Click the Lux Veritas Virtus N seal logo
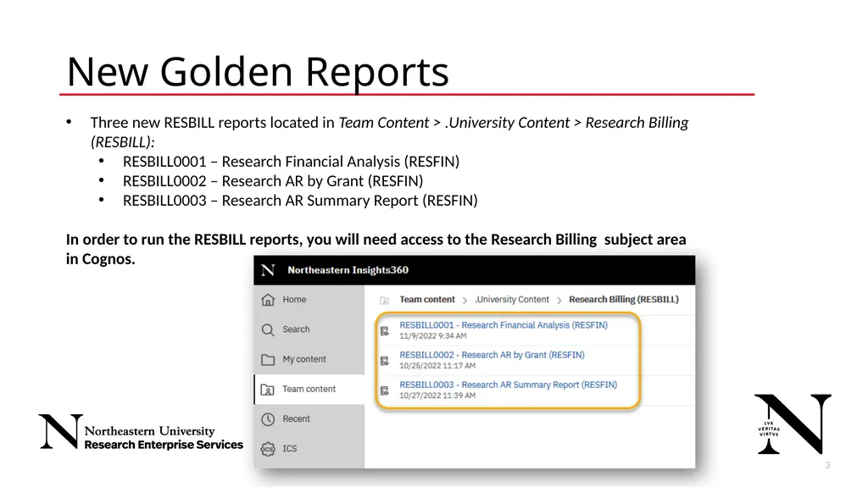The height and width of the screenshot is (487, 868). [x=793, y=424]
